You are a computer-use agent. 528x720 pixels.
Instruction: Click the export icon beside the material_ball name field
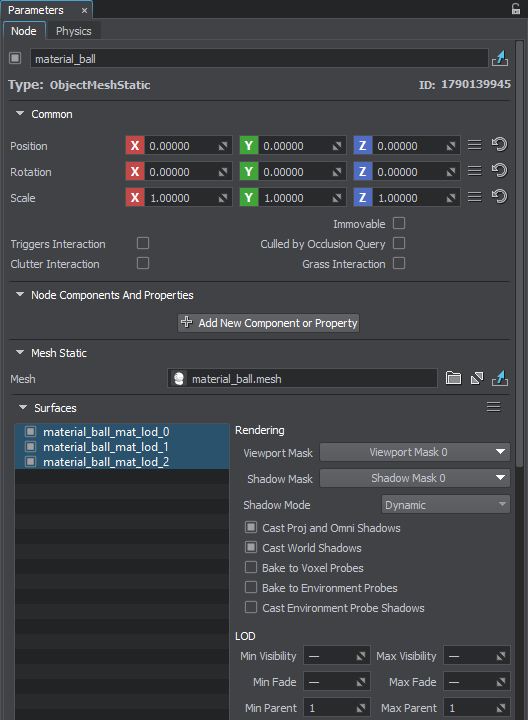[500, 58]
